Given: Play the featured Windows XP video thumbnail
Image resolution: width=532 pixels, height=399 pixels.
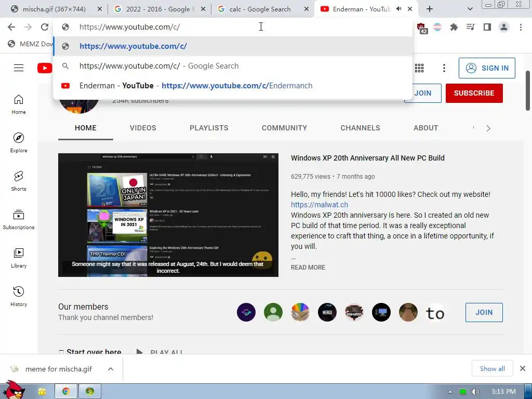Looking at the screenshot, I should click(x=168, y=215).
